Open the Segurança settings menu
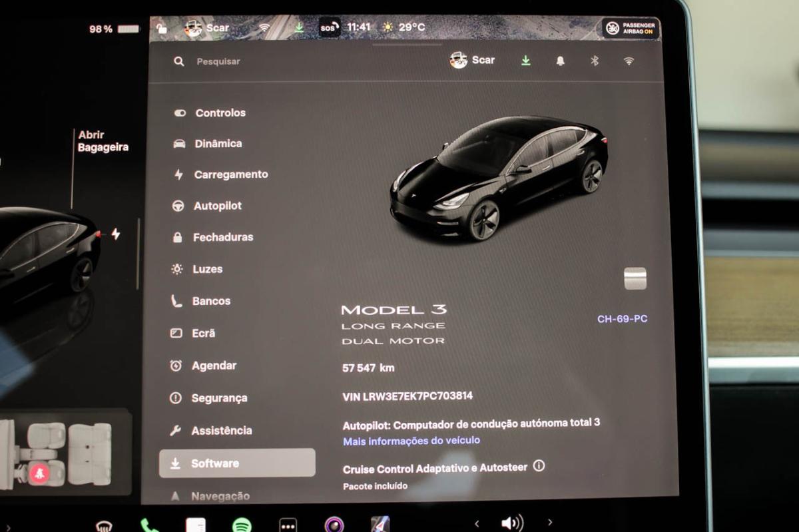 [x=208, y=398]
